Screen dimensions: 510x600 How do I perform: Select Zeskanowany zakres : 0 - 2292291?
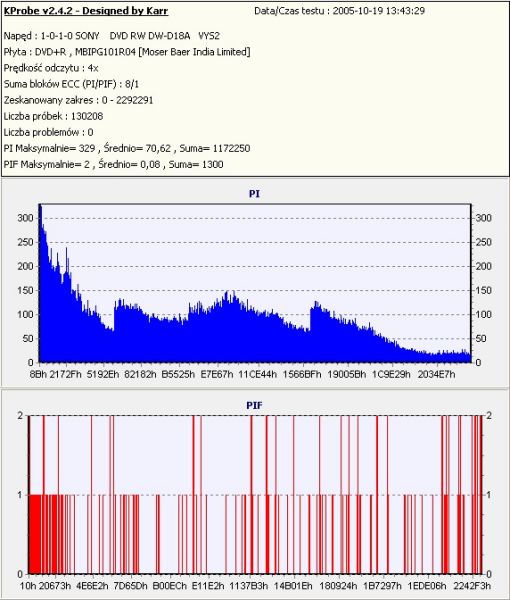78,100
